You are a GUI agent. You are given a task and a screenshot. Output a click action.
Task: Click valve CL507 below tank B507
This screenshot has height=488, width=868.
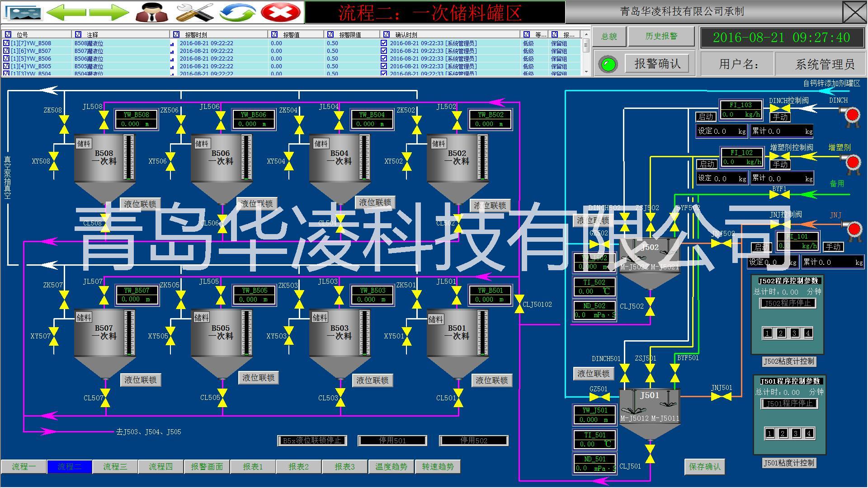coord(106,398)
